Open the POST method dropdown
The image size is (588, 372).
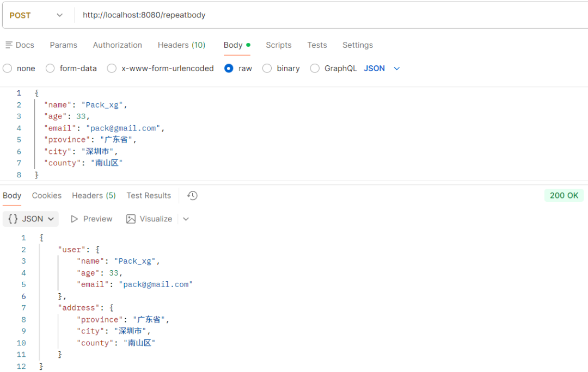pos(36,15)
